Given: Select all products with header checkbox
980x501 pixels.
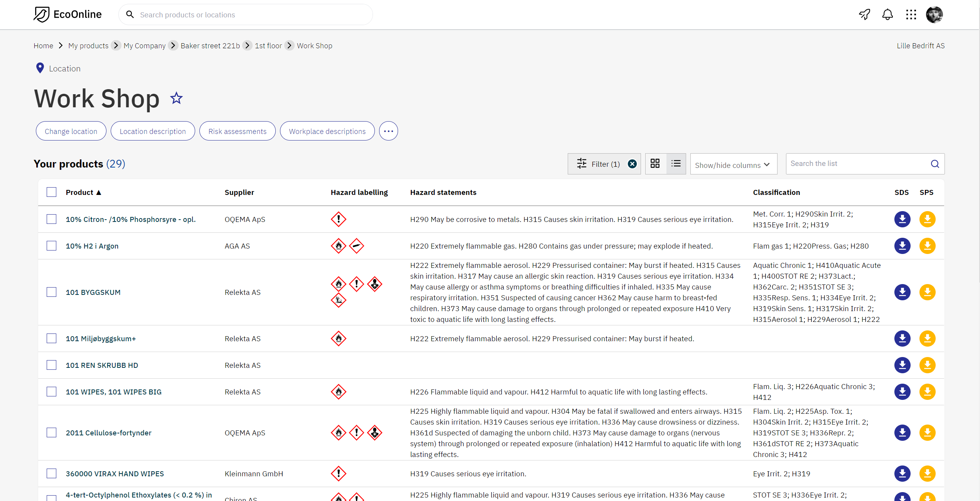Looking at the screenshot, I should point(51,192).
